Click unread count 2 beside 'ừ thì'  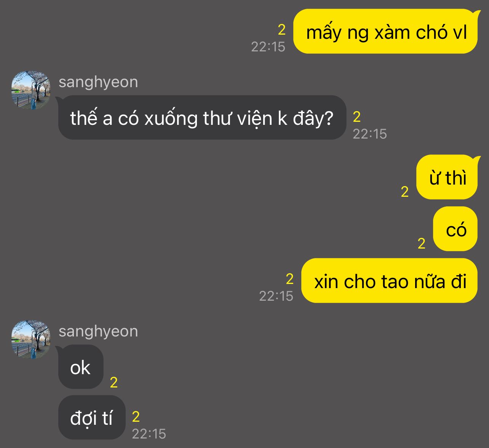pyautogui.click(x=405, y=192)
